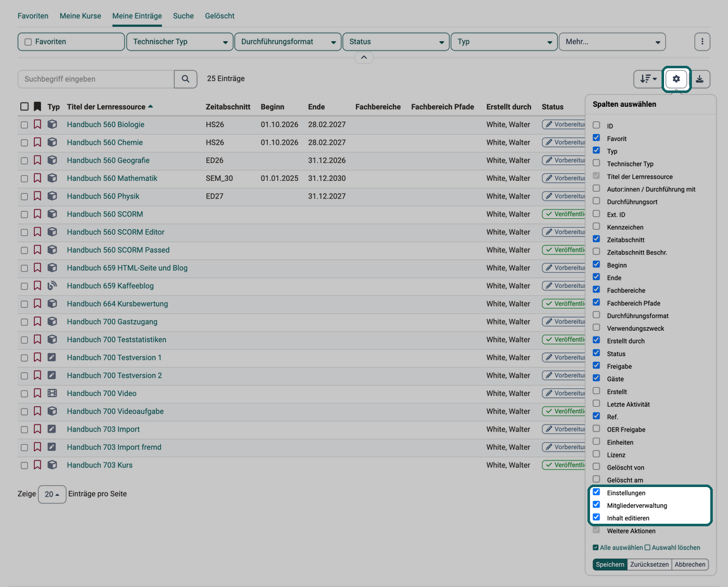Uncheck the Favorit column checkbox

(596, 138)
